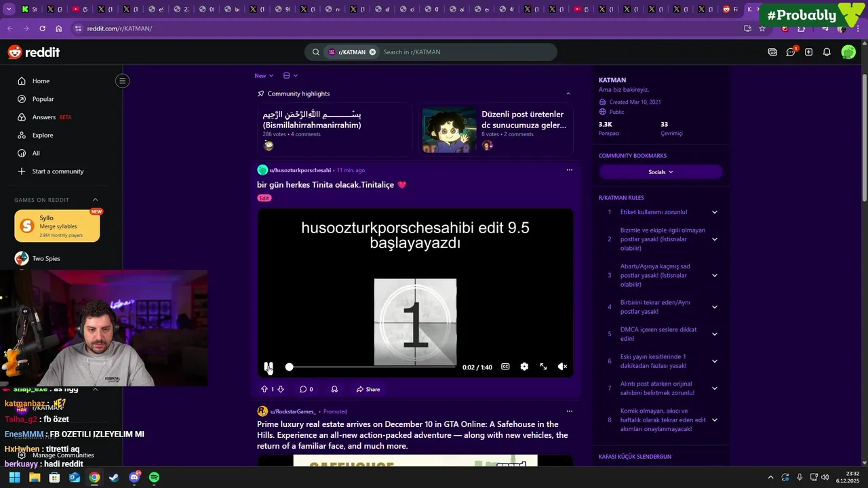Screen dimensions: 868x488
Task: Downvote the husozturkporschesahi post
Action: tap(281, 389)
